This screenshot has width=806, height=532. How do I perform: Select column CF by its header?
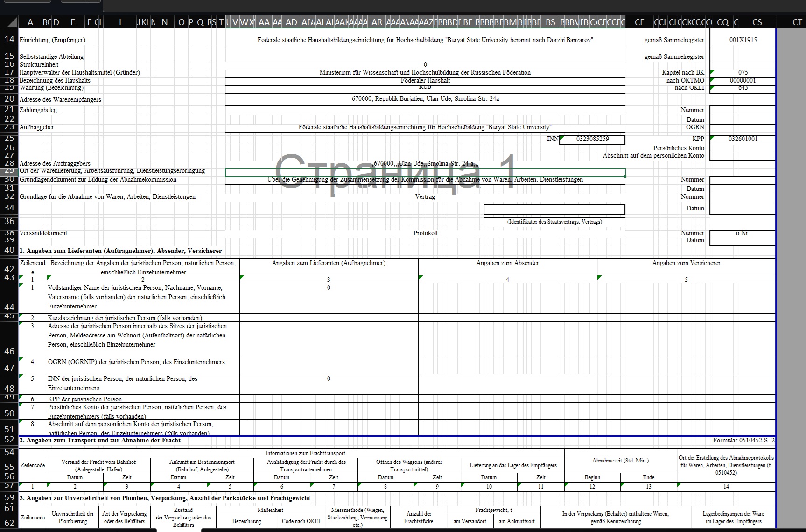[x=639, y=22]
